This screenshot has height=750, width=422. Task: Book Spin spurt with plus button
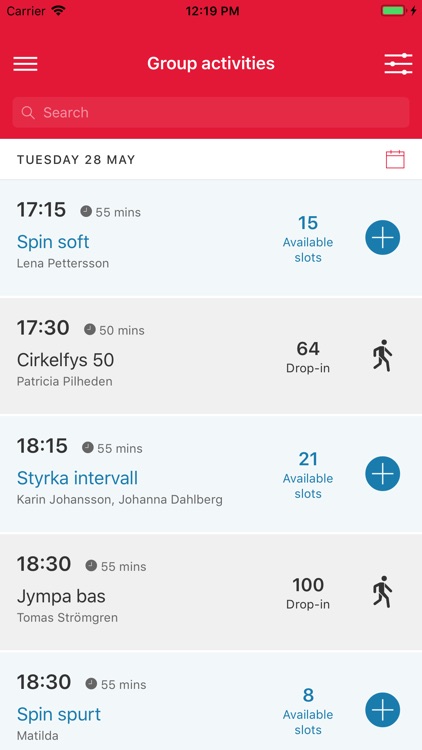click(383, 710)
